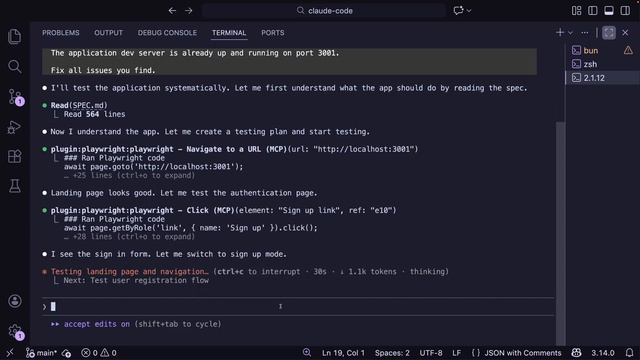The image size is (640, 360).
Task: Toggle the primary side bar
Action: [593, 11]
